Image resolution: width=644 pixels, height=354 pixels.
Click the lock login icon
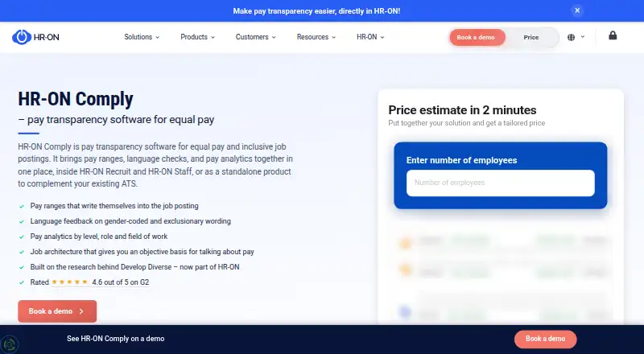point(613,35)
